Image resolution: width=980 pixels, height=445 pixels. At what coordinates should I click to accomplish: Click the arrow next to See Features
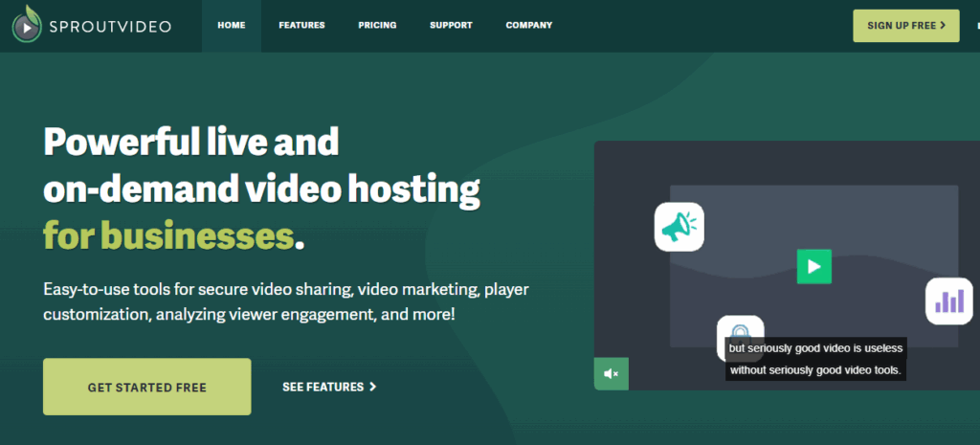pos(373,388)
